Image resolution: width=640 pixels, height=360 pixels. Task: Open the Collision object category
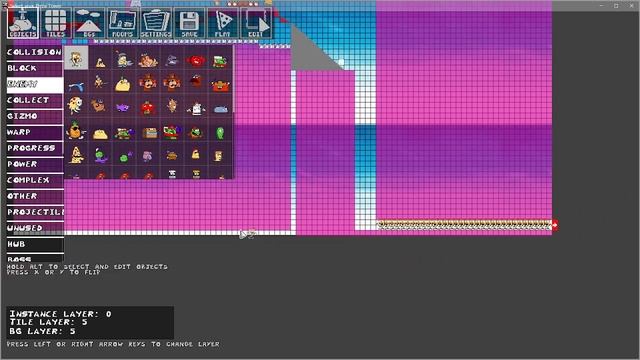(x=35, y=52)
